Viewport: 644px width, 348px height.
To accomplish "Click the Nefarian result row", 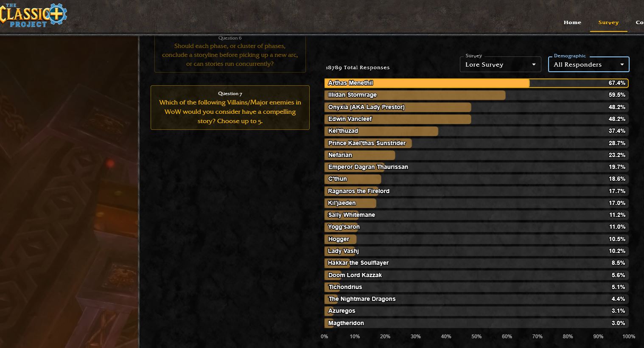I will (476, 155).
